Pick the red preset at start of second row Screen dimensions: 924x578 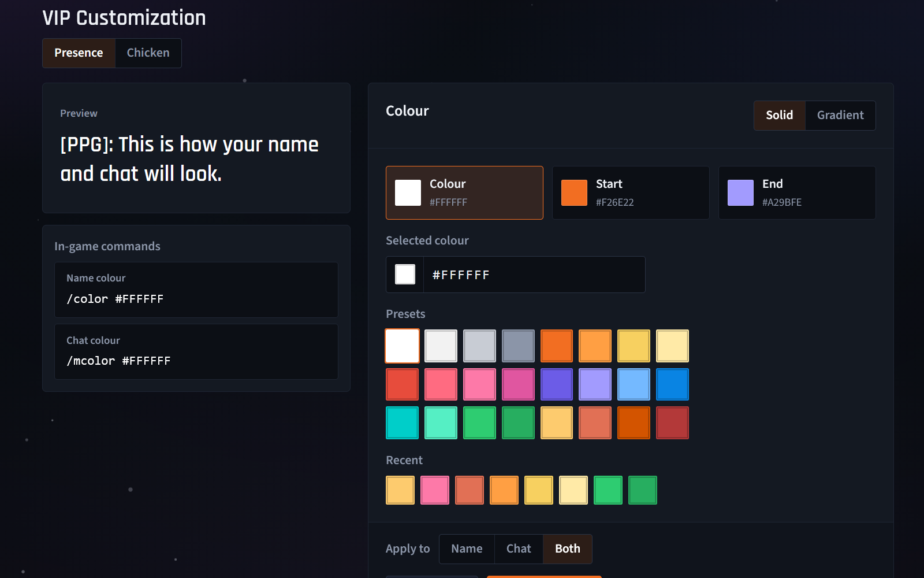403,384
